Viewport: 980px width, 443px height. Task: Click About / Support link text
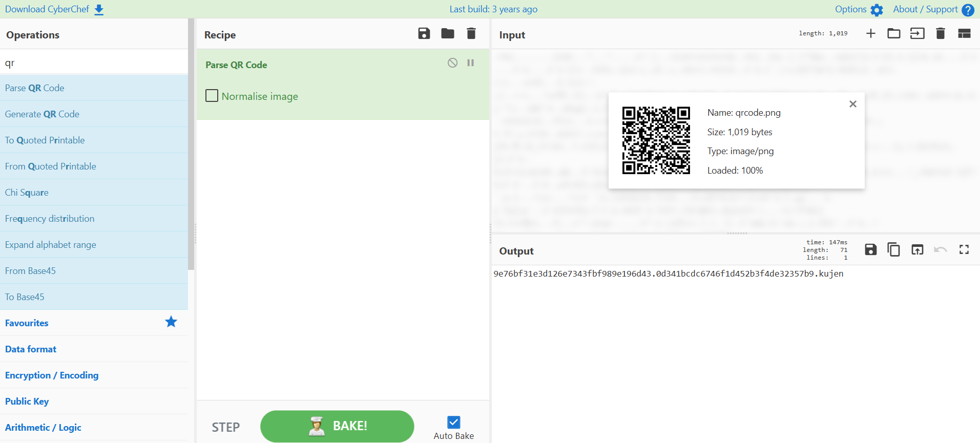click(x=925, y=9)
